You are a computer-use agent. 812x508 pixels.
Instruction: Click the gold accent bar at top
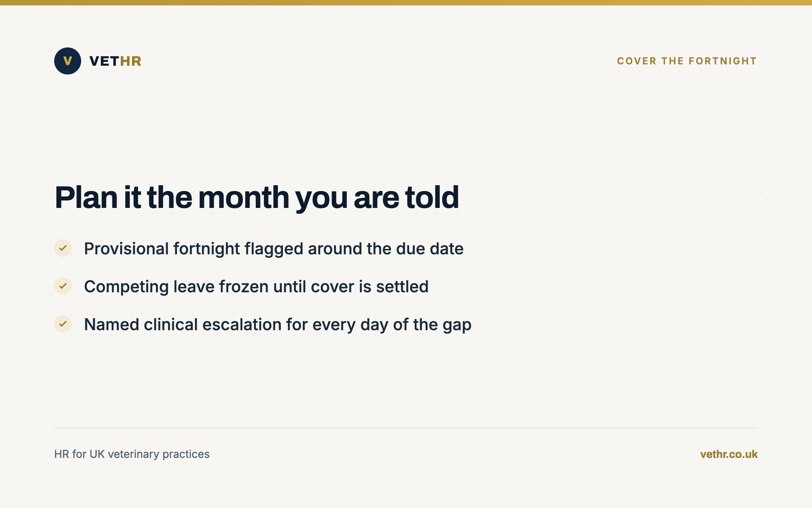pos(406,2)
